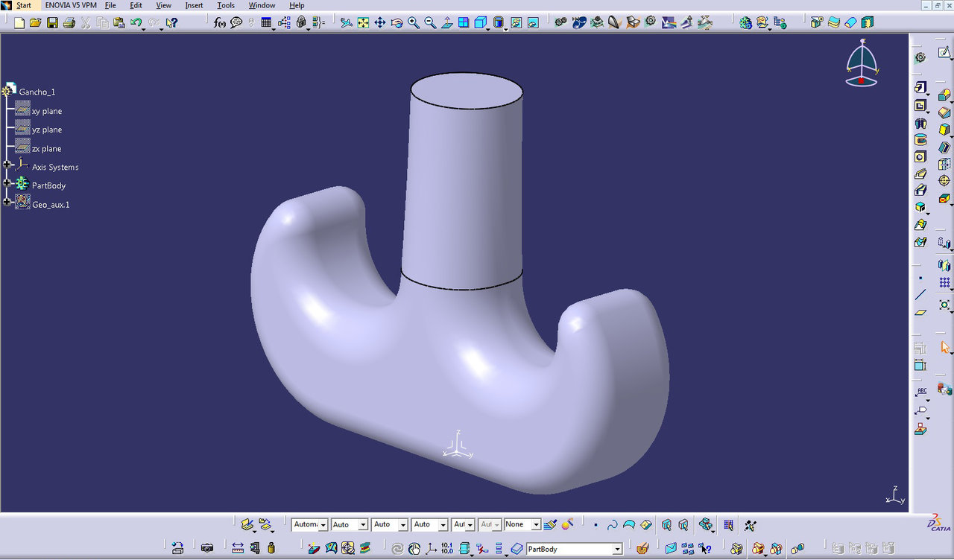Open the fill color 'Autom.' combo box
The height and width of the screenshot is (560, 954).
[x=309, y=525]
